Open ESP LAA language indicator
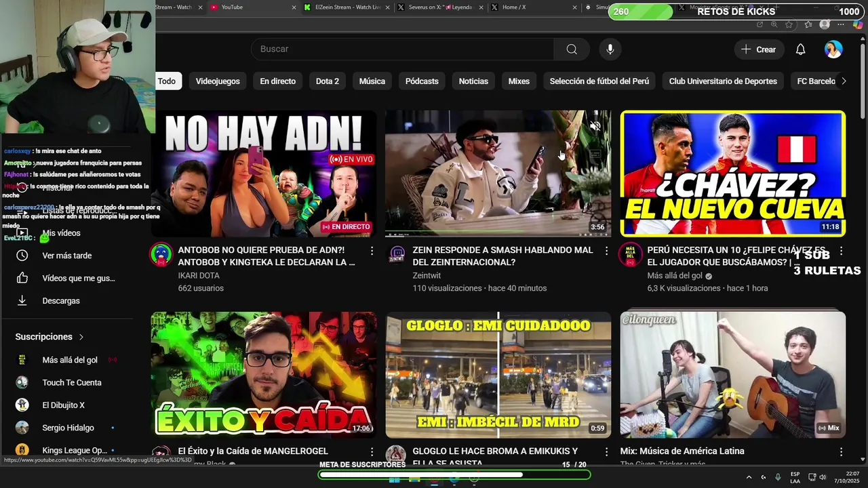The height and width of the screenshot is (488, 868). [x=795, y=477]
